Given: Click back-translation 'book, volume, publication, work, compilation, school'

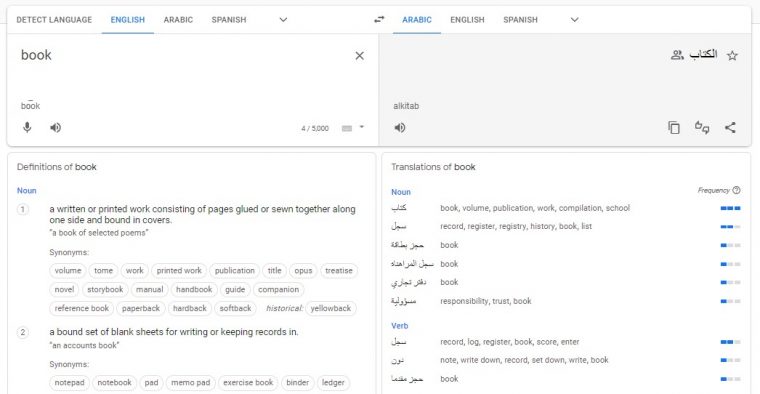Looking at the screenshot, I should pyautogui.click(x=535, y=208).
